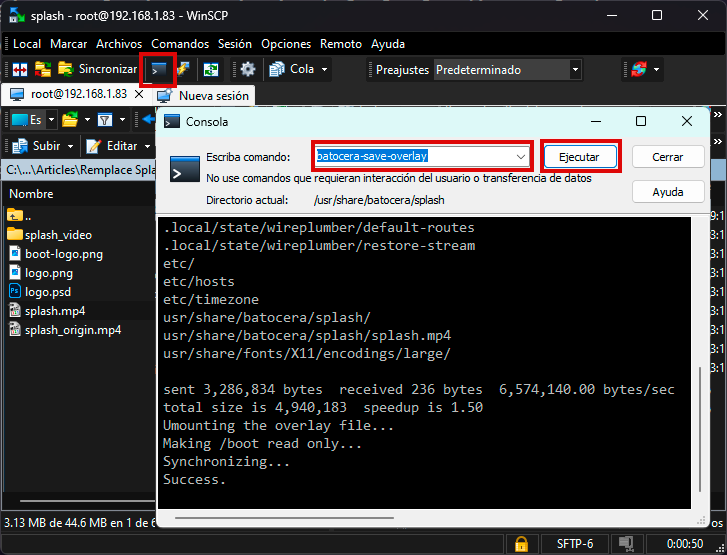Expand the Cola dropdown arrow

coord(325,70)
